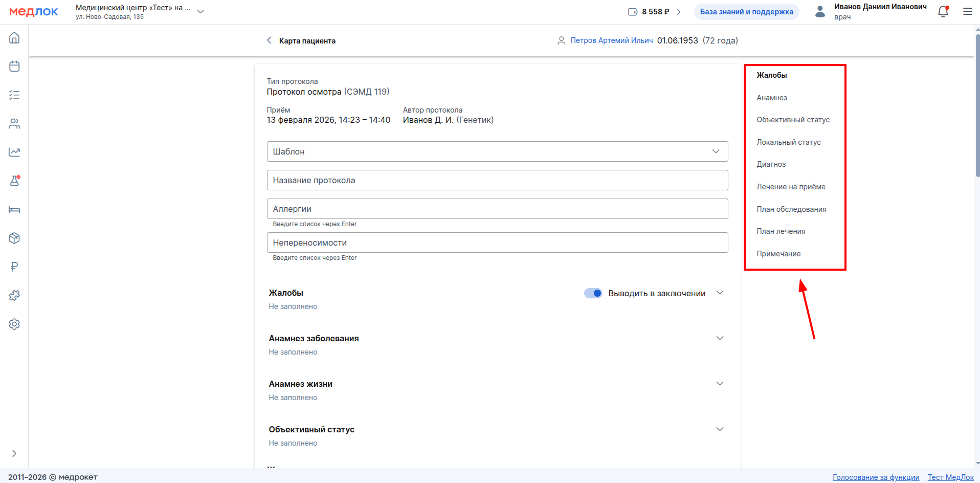Image resolution: width=980 pixels, height=483 pixels.
Task: Open the laboratory flask icon
Action: 14,181
